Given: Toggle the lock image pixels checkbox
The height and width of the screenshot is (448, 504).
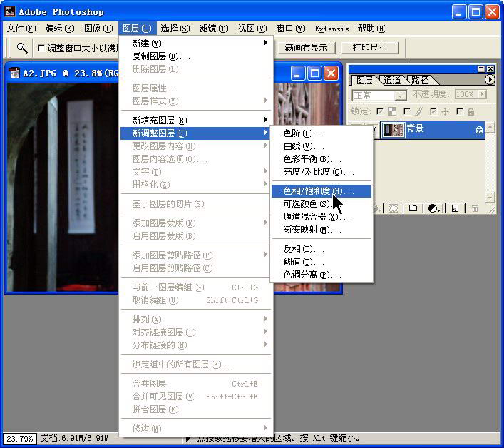Looking at the screenshot, I should pos(407,111).
